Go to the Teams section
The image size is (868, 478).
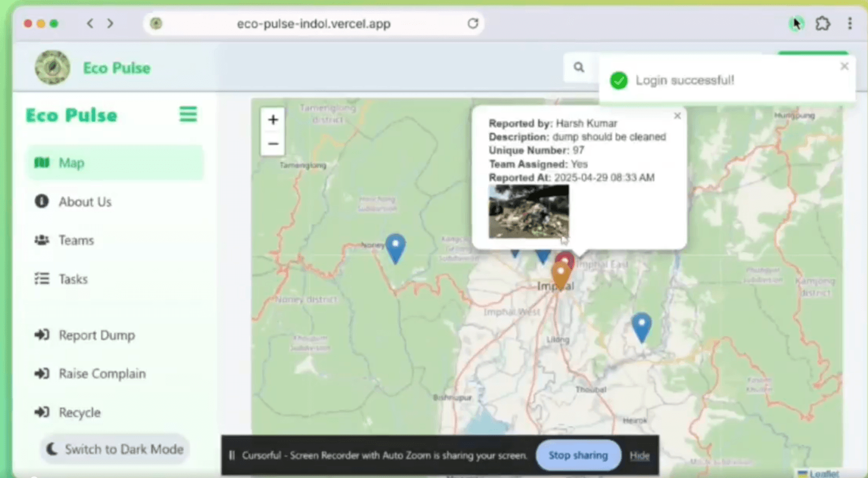(x=76, y=240)
